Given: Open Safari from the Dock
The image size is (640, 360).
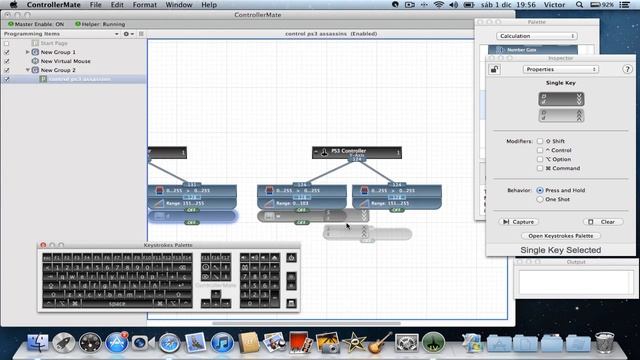Looking at the screenshot, I should (169, 342).
